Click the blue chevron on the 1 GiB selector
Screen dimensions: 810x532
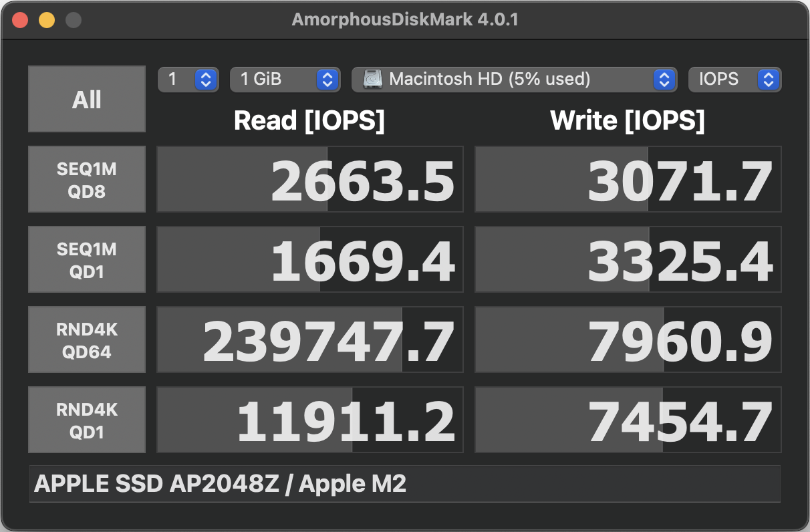[327, 80]
